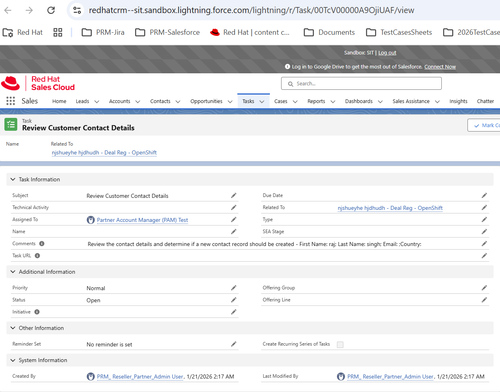Open the Chatter tab
This screenshot has height=392, width=500.
coord(485,101)
